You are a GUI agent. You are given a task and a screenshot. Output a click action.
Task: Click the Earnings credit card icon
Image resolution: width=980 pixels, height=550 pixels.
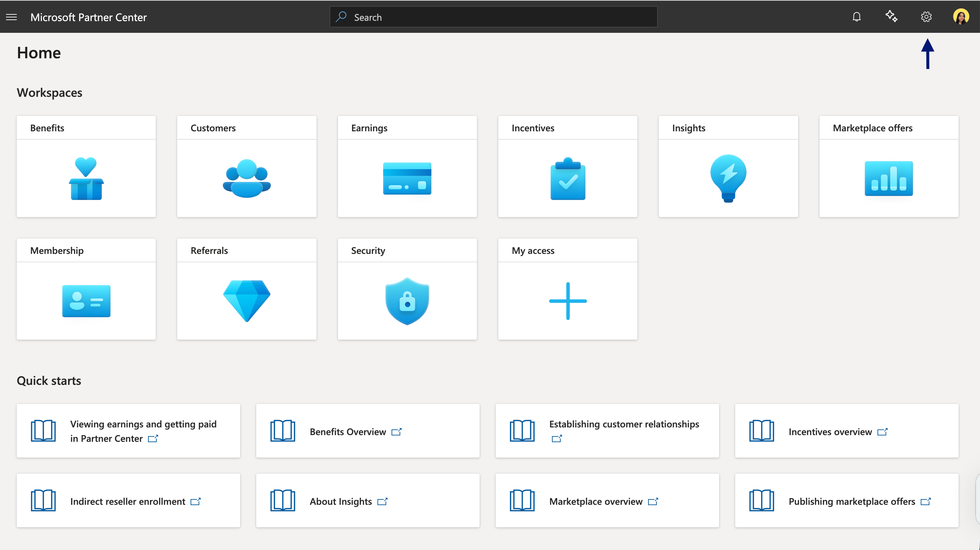tap(407, 179)
